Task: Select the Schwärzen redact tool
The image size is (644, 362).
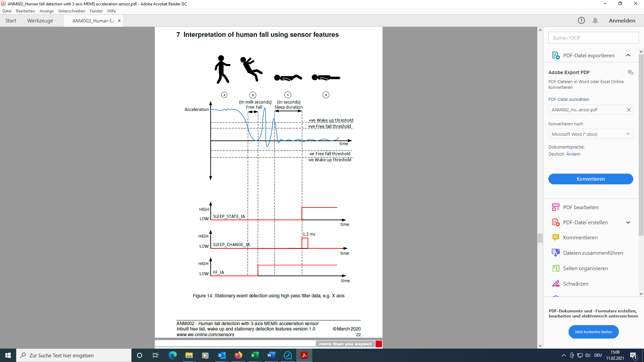Action: click(575, 284)
